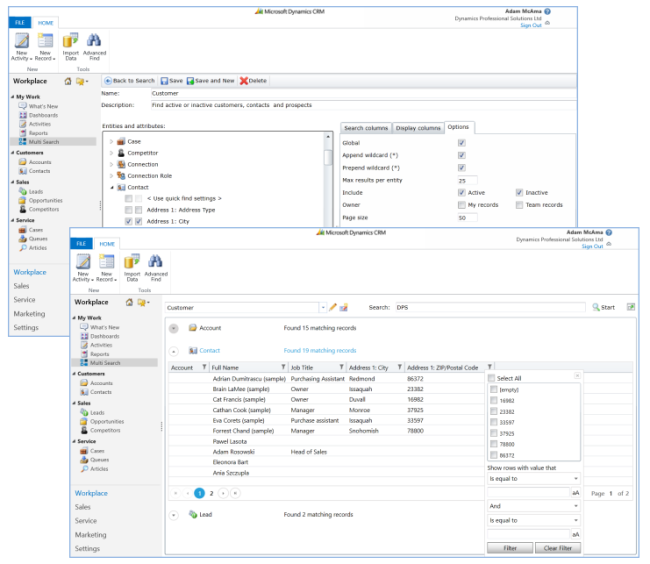Click the Search text field
Screen dimensions: 650x564
point(490,307)
